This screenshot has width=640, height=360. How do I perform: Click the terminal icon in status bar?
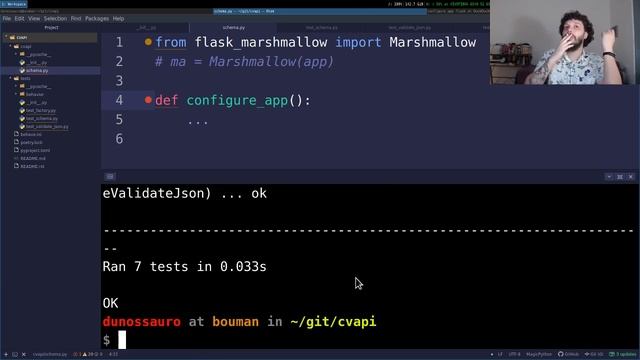pyautogui.click(x=15, y=354)
